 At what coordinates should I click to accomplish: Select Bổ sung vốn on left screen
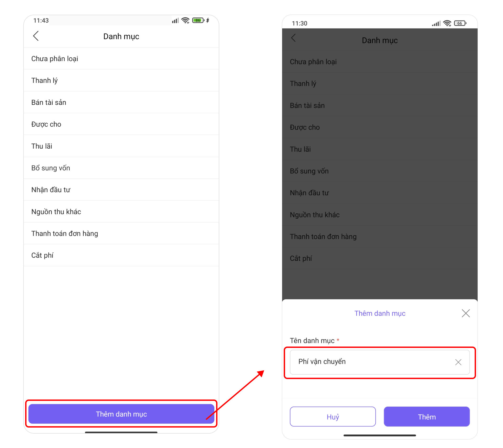[121, 168]
